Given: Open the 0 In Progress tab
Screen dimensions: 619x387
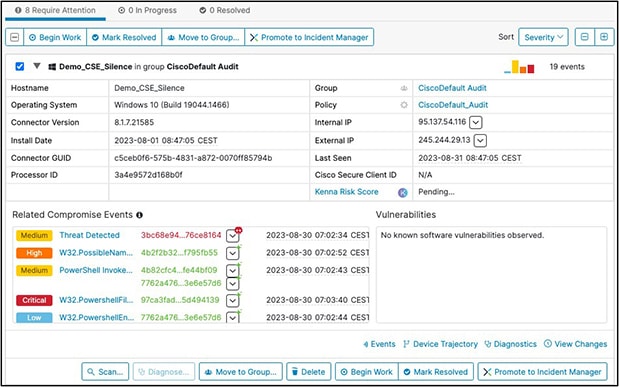Looking at the screenshot, I should tap(147, 11).
